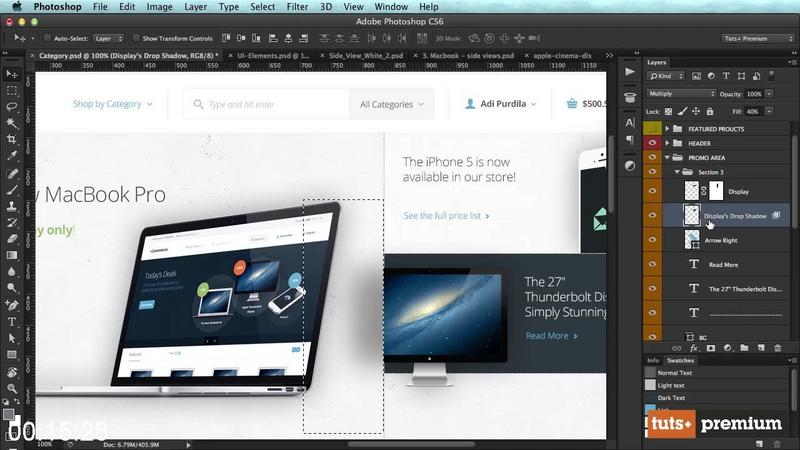Select the Gradient tool
This screenshot has width=800, height=450.
pyautogui.click(x=12, y=255)
